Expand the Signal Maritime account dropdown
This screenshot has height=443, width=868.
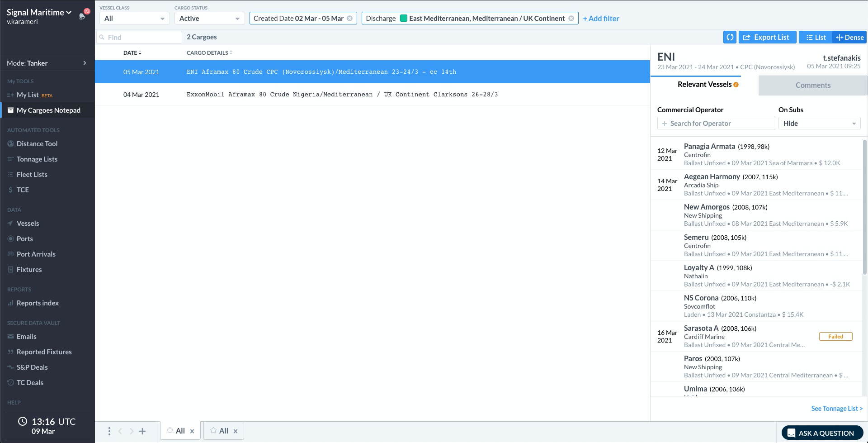(39, 13)
